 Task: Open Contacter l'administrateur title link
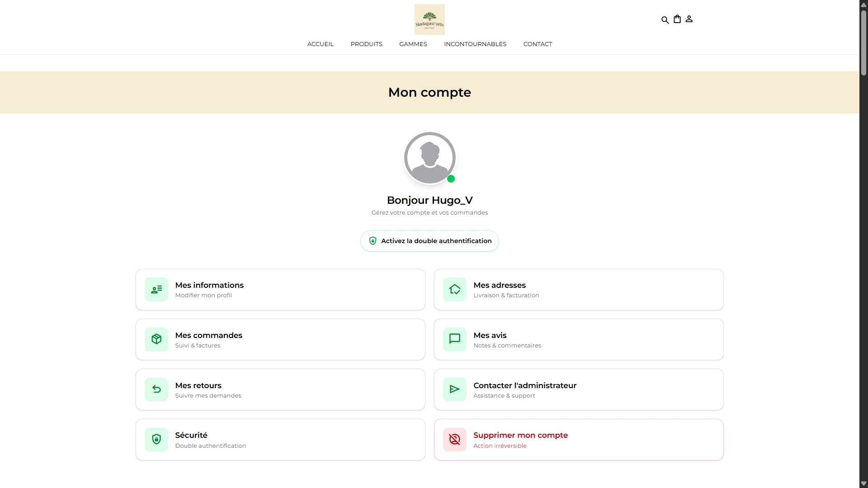(x=525, y=385)
